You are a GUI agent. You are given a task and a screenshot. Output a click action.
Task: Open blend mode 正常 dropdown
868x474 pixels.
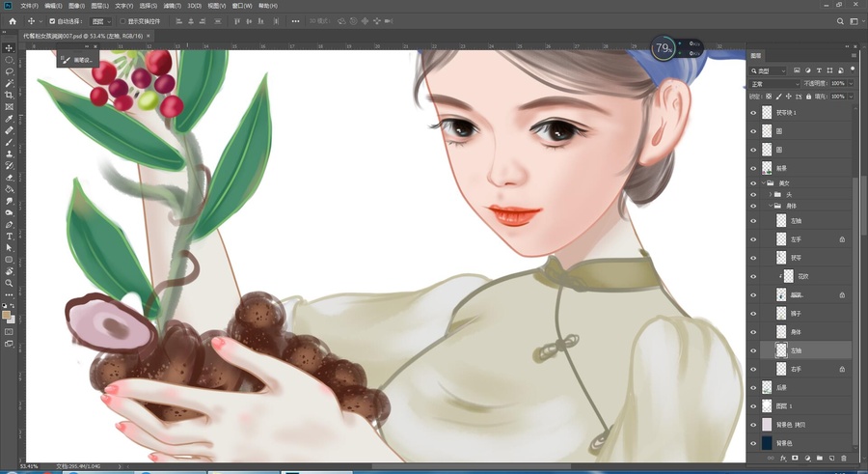[x=775, y=84]
